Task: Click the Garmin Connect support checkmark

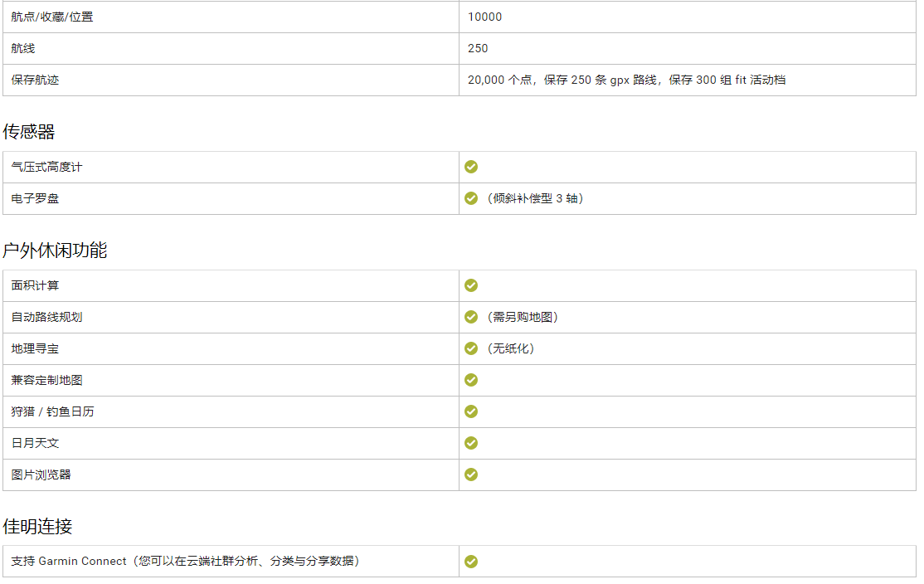Action: (x=471, y=562)
